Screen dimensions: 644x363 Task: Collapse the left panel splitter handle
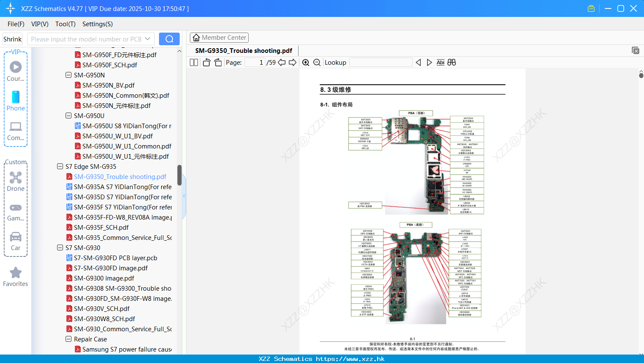[x=184, y=196]
